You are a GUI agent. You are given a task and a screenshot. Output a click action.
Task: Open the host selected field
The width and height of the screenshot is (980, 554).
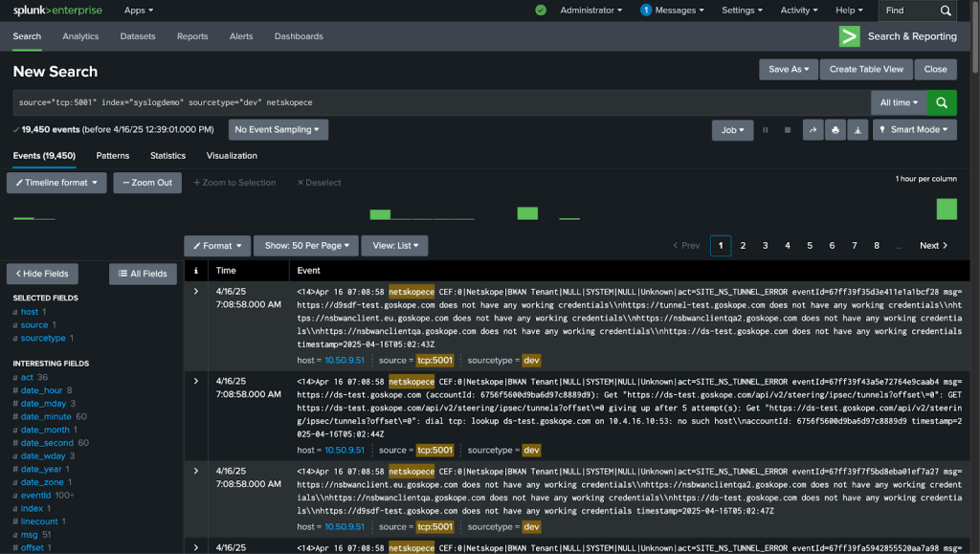point(30,312)
